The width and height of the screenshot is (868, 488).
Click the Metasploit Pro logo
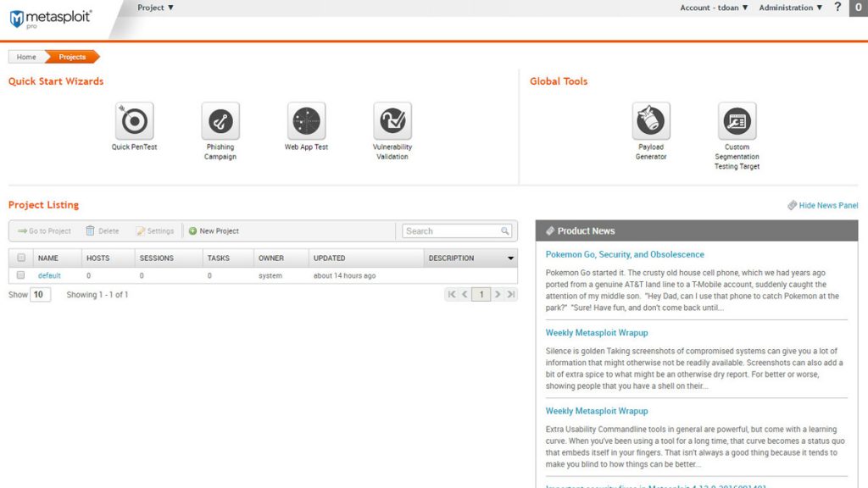coord(51,18)
